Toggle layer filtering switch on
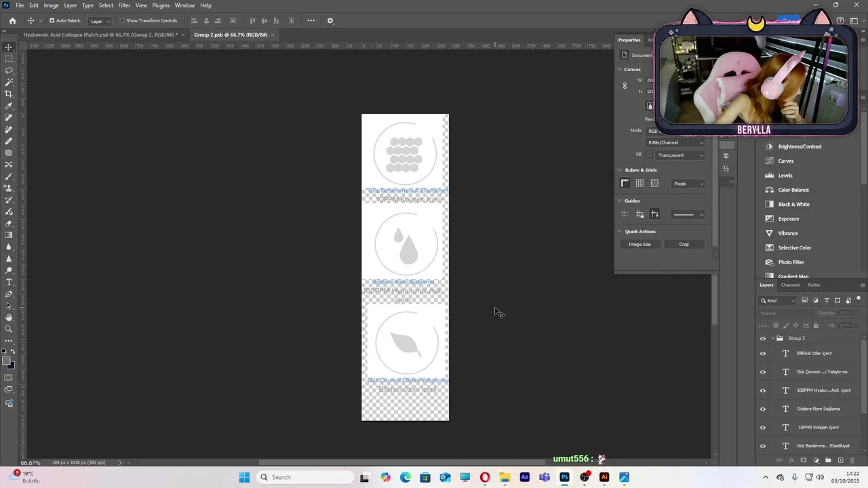The height and width of the screenshot is (488, 868). point(859,299)
